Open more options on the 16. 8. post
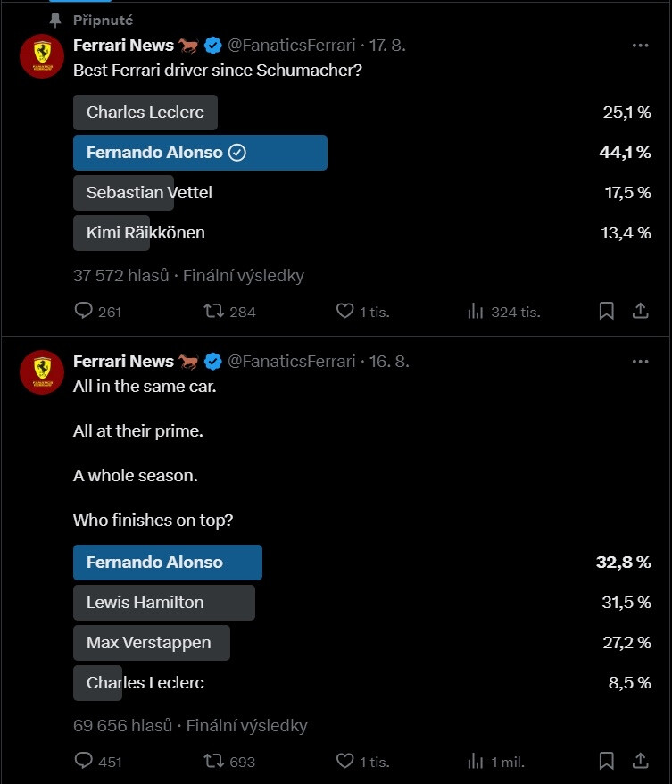 pyautogui.click(x=641, y=362)
